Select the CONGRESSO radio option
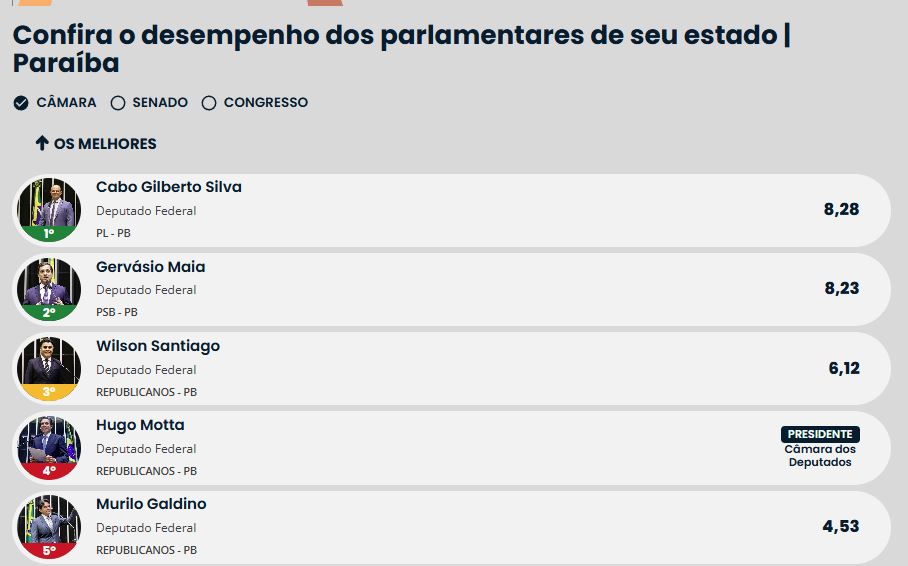The width and height of the screenshot is (908, 566). [209, 103]
